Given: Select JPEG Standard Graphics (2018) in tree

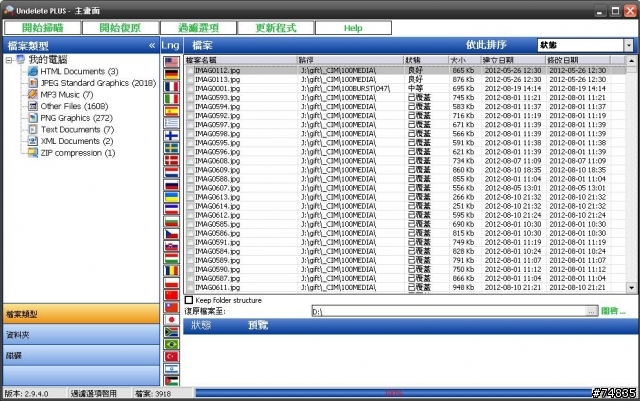Looking at the screenshot, I should [x=98, y=83].
